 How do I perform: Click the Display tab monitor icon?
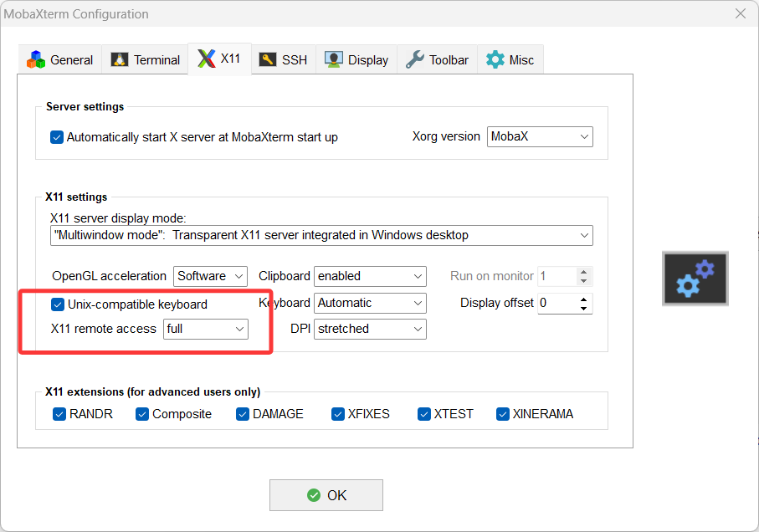334,59
